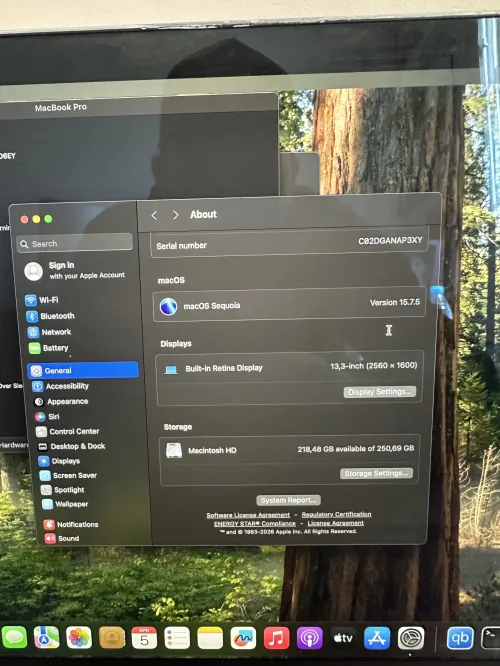
Task: Open Podcasts from the Dock
Action: coord(309,638)
